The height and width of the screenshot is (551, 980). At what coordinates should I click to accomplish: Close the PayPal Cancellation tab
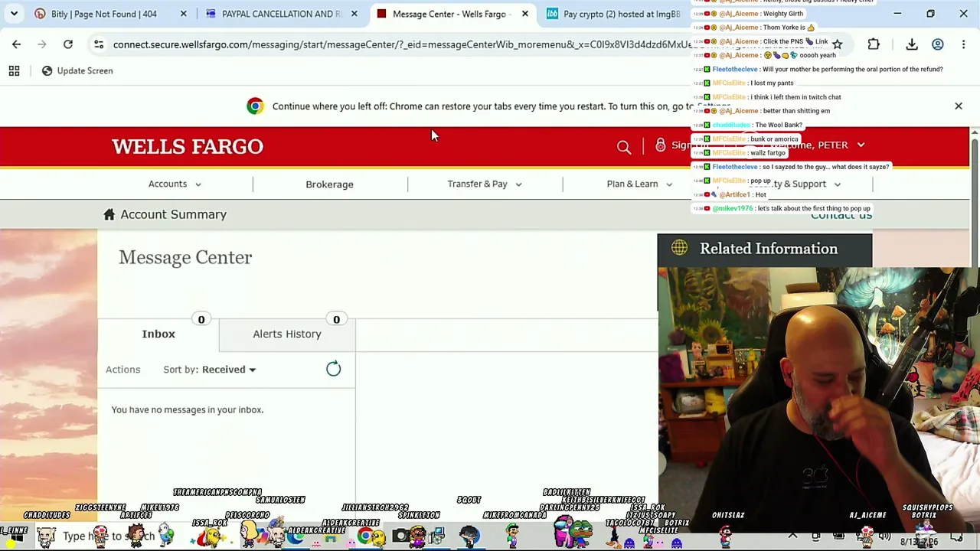354,14
